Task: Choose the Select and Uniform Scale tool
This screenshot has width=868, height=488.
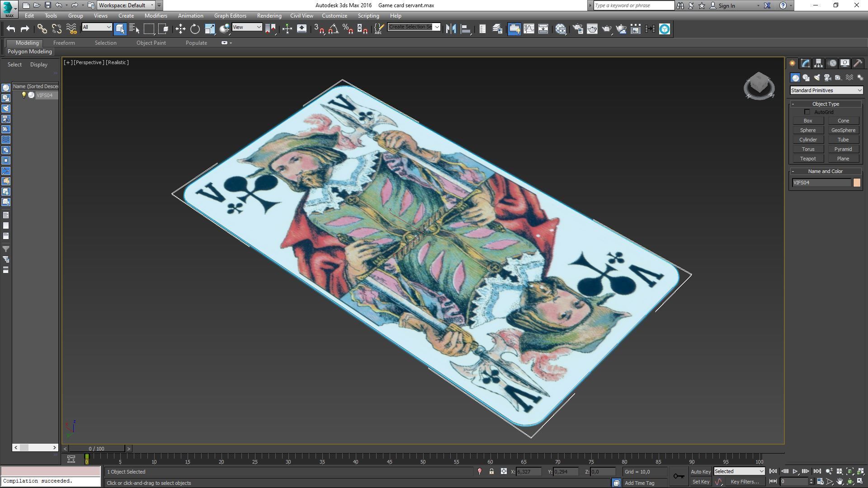Action: (210, 29)
